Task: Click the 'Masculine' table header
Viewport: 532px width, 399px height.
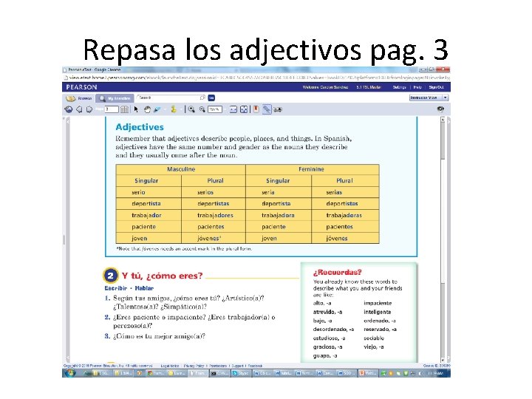Action: pos(181,169)
